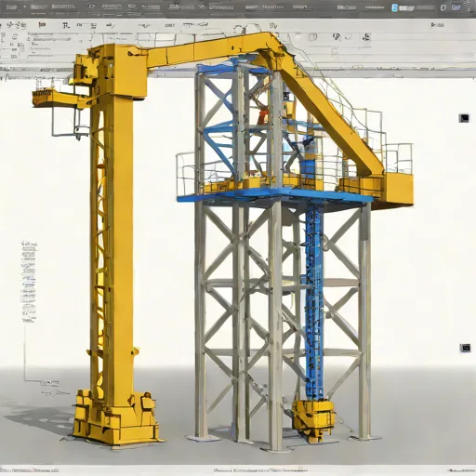Select the yellow base unit at the ladder's foot
Screen dimensions: 476x476
pyautogui.click(x=313, y=420)
